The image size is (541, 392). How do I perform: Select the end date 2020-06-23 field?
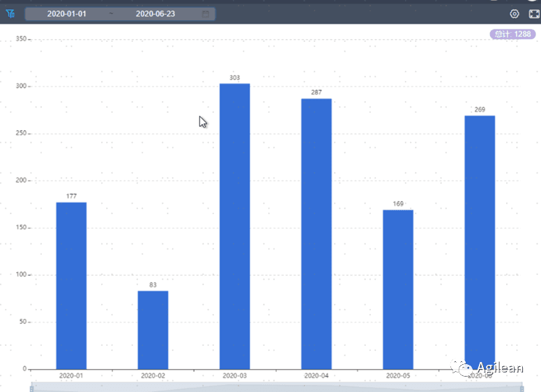point(155,14)
